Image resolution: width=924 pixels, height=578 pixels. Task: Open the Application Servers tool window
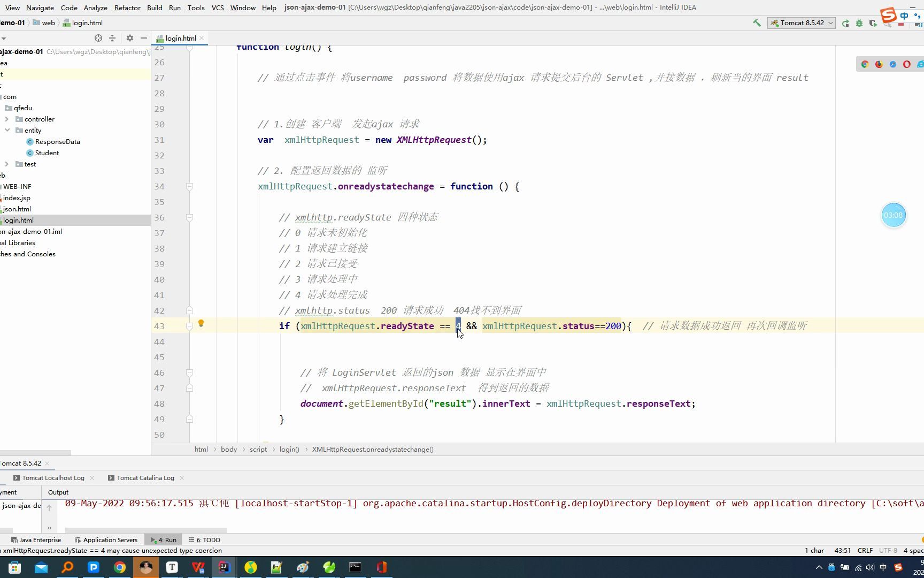coord(106,540)
